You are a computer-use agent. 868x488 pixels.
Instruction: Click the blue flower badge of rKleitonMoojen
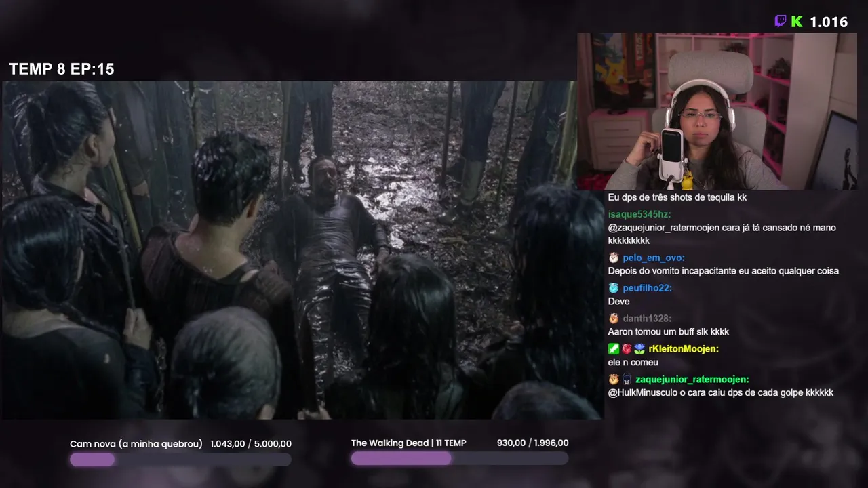[639, 349]
